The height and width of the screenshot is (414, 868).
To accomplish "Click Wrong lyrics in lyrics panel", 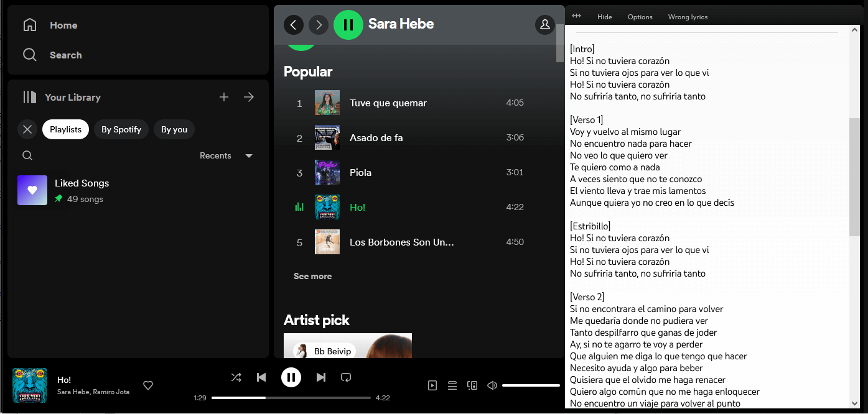I will point(688,17).
